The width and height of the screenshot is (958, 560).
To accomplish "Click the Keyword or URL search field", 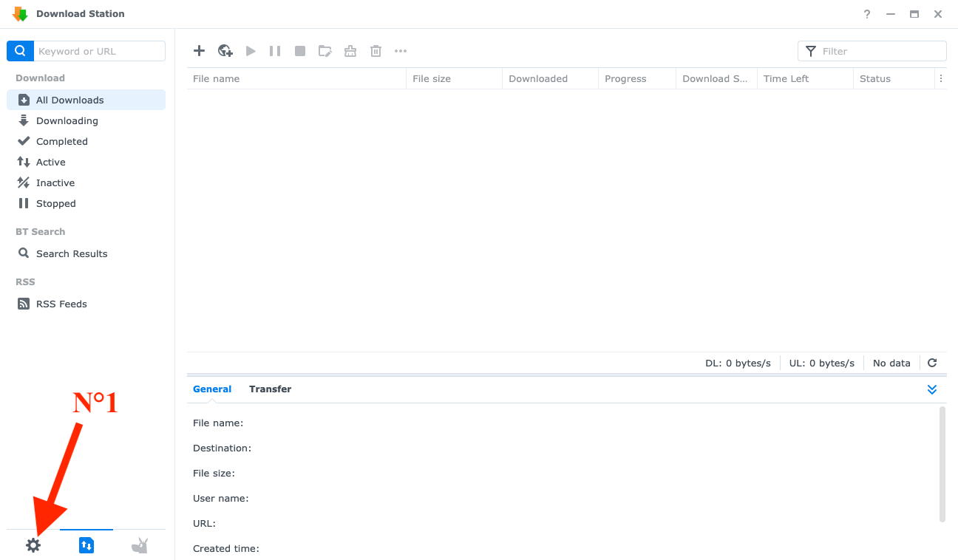I will click(x=99, y=51).
